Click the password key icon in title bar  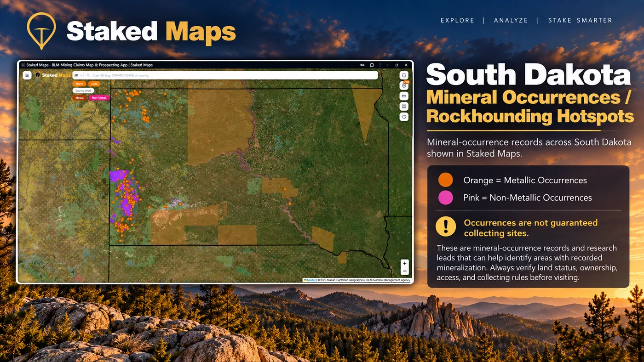click(x=362, y=65)
